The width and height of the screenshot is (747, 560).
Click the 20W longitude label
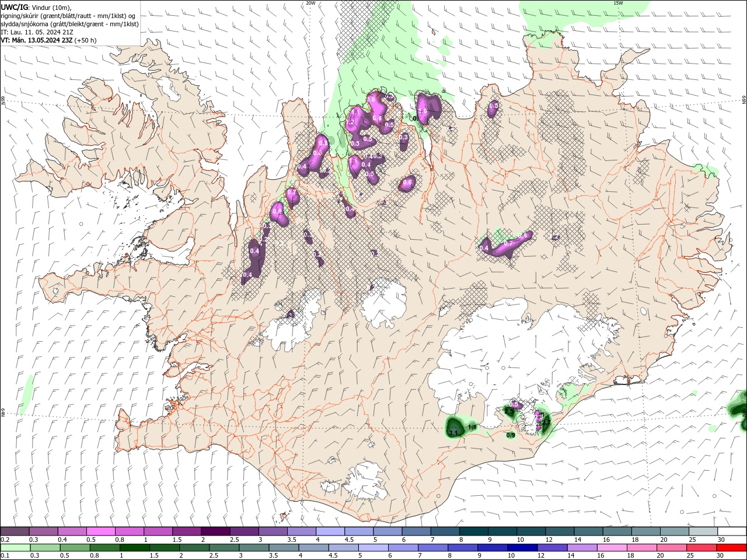pyautogui.click(x=310, y=2)
